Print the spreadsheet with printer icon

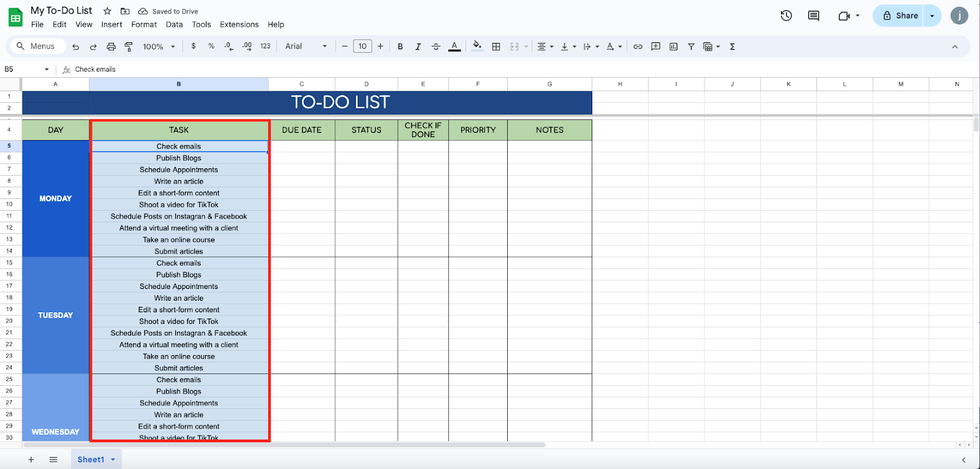pyautogui.click(x=111, y=47)
